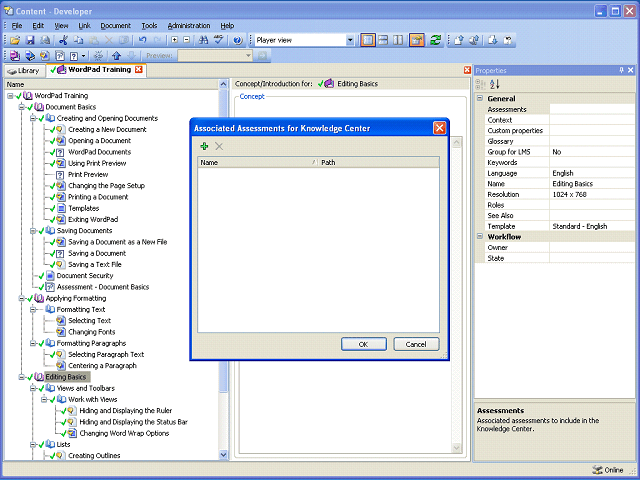Click the Link Module purple book icon
Image resolution: width=640 pixels, height=480 pixels.
[x=15, y=56]
